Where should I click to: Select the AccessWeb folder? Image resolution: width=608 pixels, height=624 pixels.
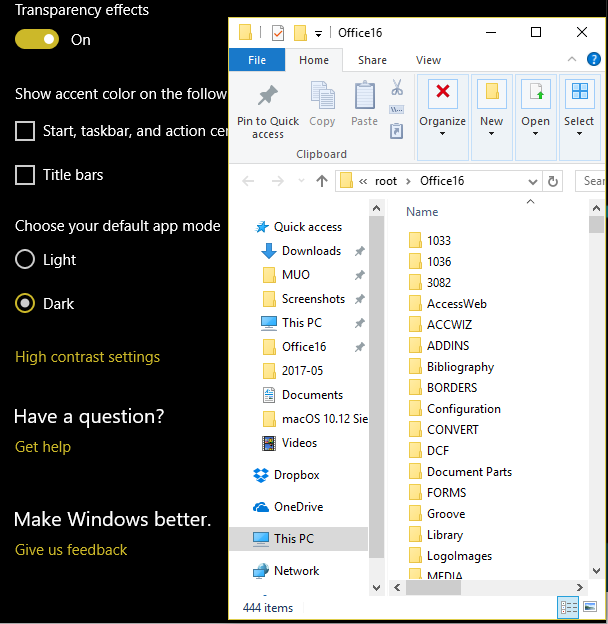448,304
